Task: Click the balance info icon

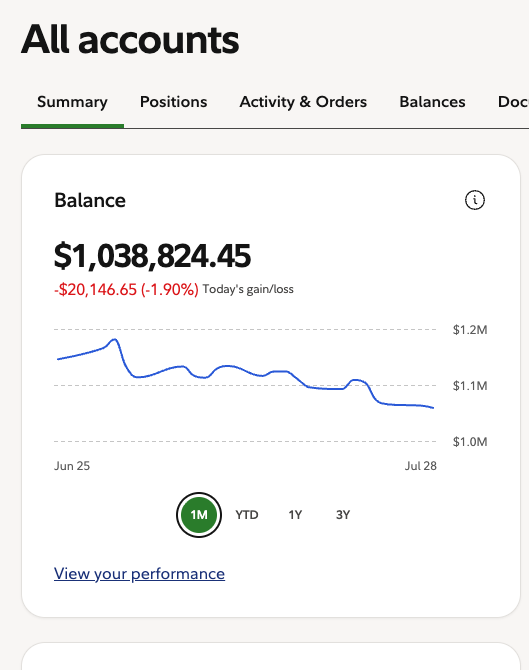Action: click(x=475, y=200)
